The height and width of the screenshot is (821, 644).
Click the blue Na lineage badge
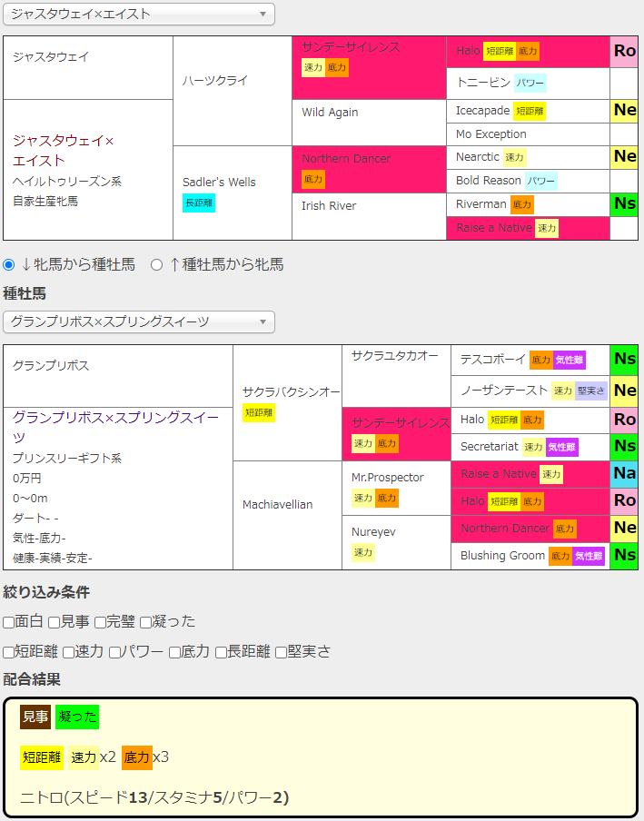click(x=624, y=474)
